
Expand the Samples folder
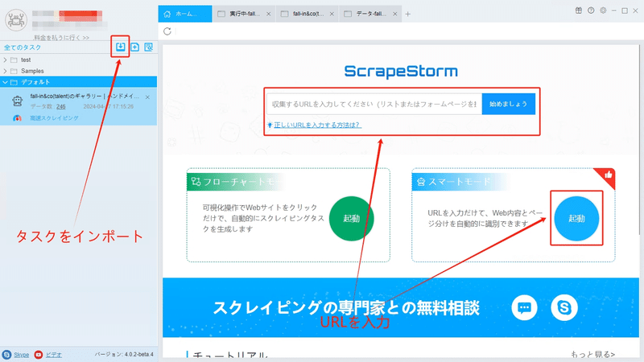[5, 71]
